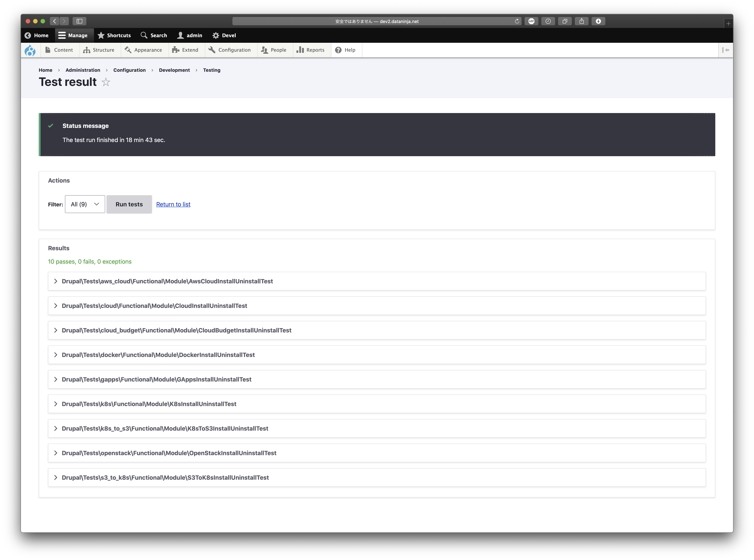Show all tabs overview icon
This screenshot has width=754, height=560.
point(565,21)
